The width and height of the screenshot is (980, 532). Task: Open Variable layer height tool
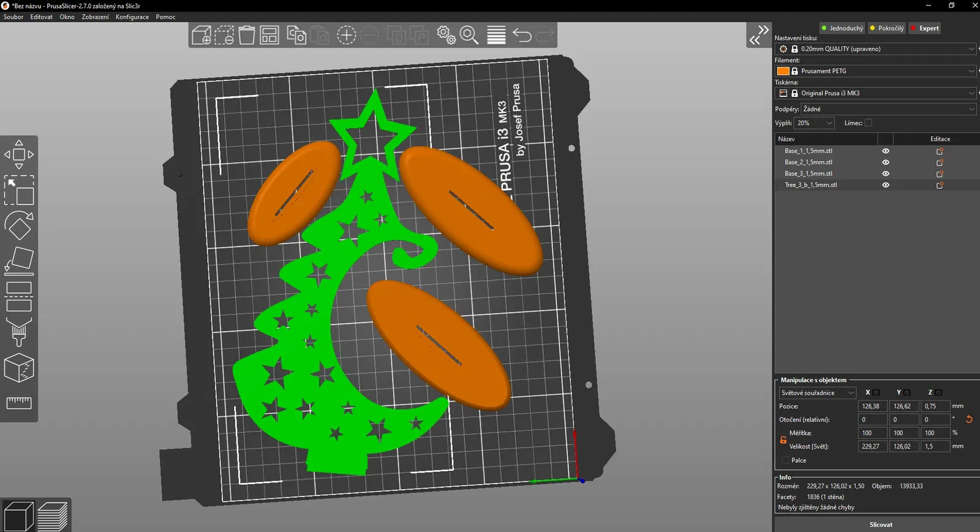click(x=496, y=35)
